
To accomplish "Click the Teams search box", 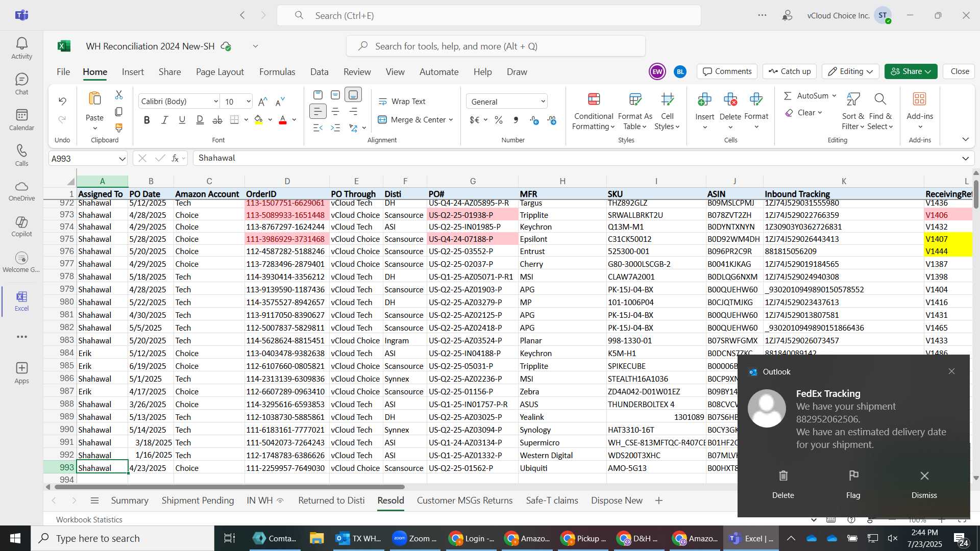I will 488,15.
